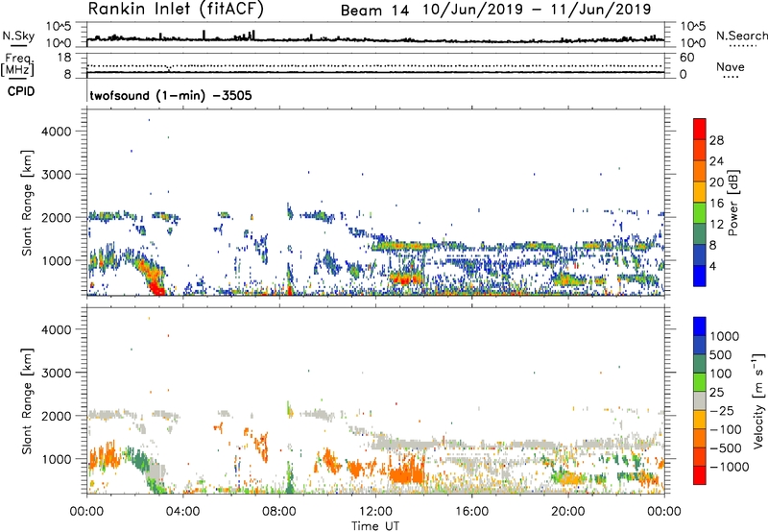Click the '18' tick on the frequency axis
Screen dimensions: 768x532
coord(64,58)
